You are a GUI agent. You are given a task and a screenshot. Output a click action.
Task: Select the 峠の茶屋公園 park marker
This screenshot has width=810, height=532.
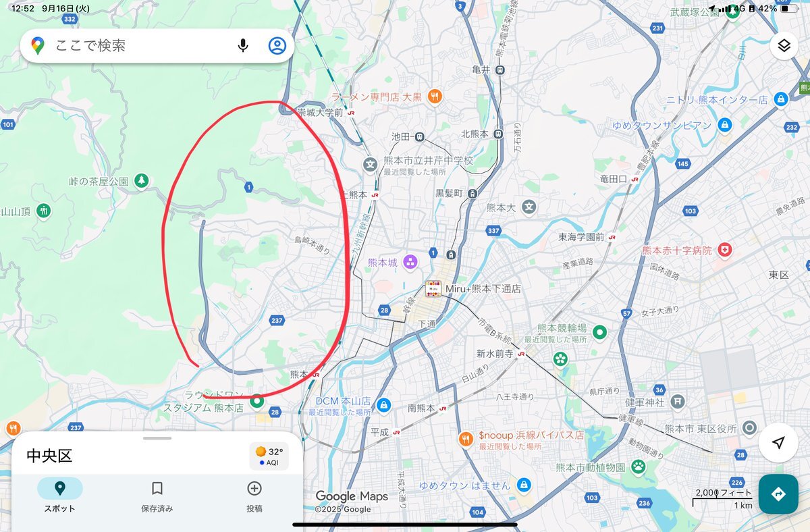point(141,180)
